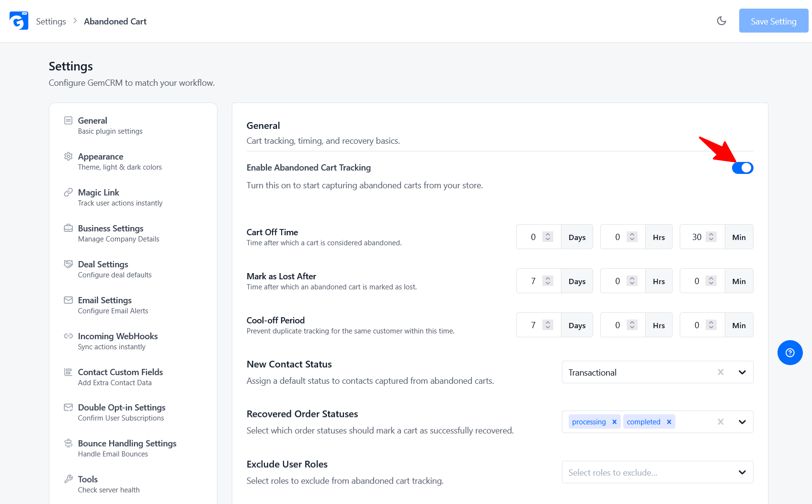The width and height of the screenshot is (812, 504).
Task: Click the Incoming WebHooks link icon
Action: 69,336
